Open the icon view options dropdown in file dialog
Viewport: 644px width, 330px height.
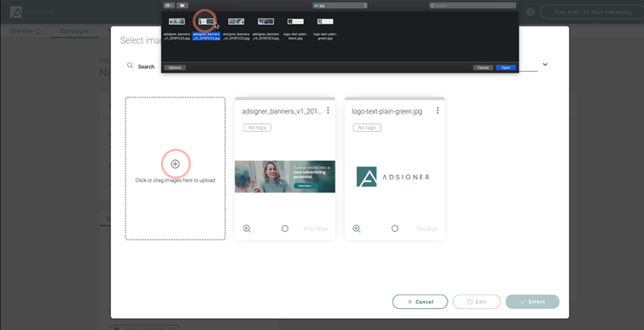169,6
